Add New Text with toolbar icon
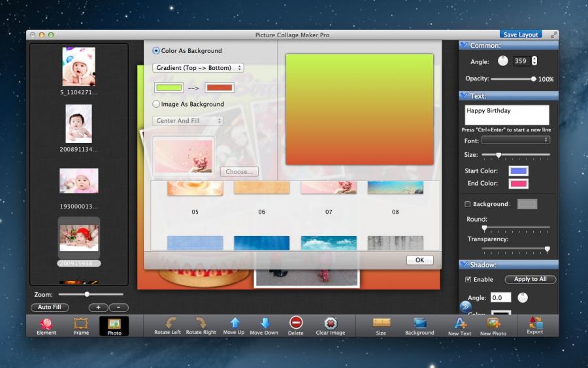This screenshot has height=368, width=588. pos(460,323)
